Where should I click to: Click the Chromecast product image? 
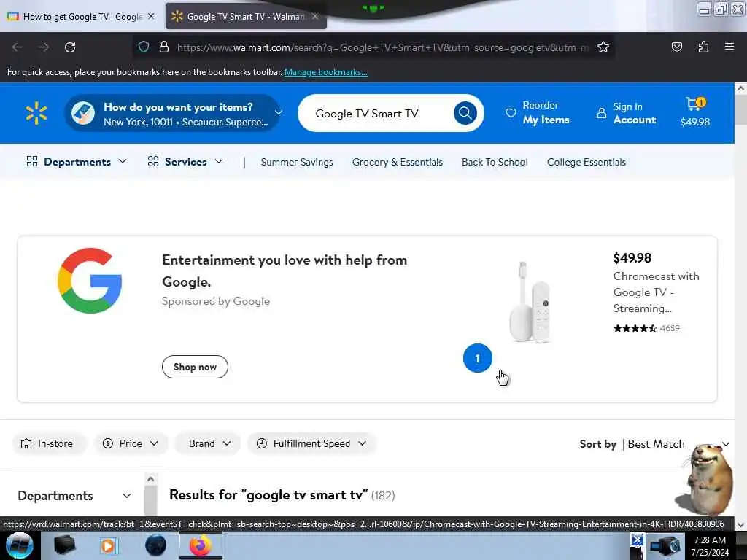coord(530,302)
